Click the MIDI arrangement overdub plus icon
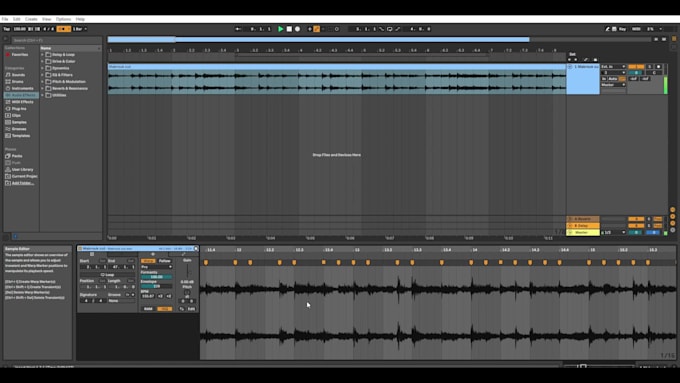Viewport: 680px width, 383px height. point(310,29)
